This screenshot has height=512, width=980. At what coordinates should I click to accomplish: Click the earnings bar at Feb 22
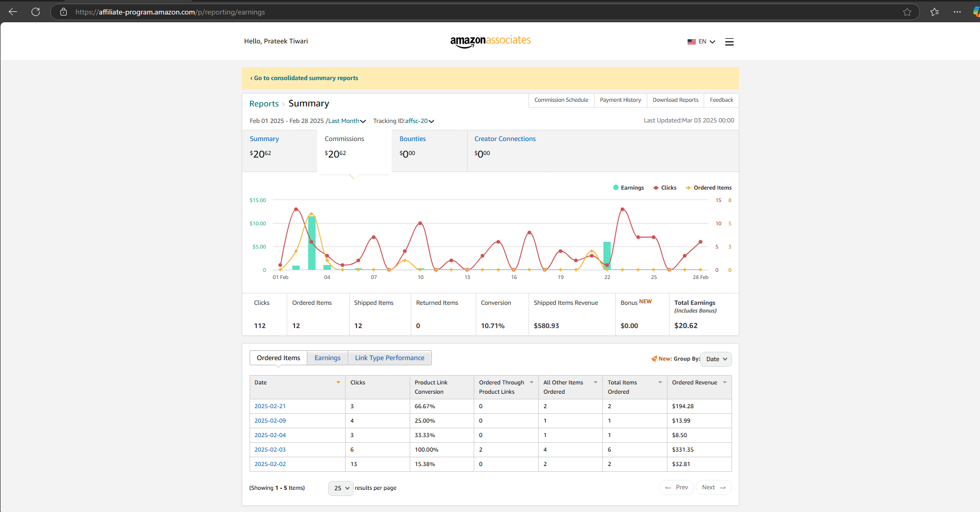(607, 256)
